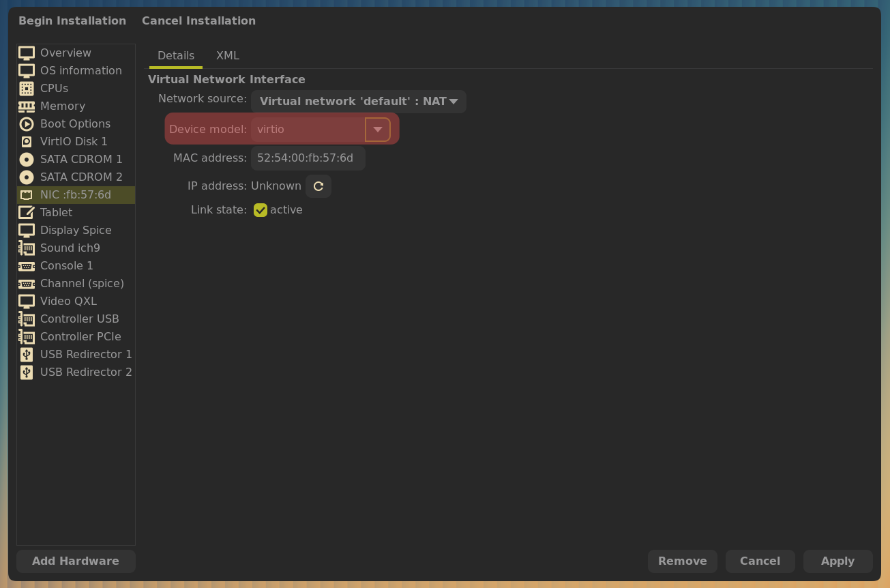Click Cancel Installation at the top
The width and height of the screenshot is (890, 588).
tap(198, 21)
